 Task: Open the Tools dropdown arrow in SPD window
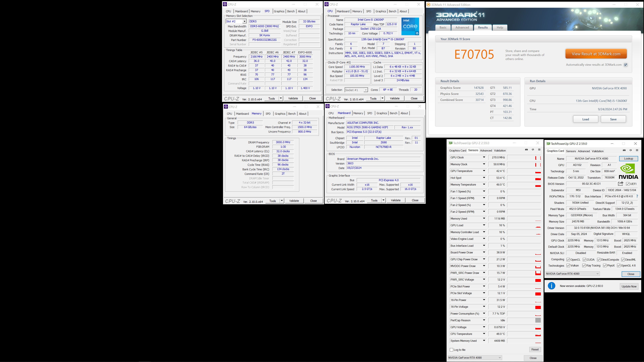click(x=281, y=98)
